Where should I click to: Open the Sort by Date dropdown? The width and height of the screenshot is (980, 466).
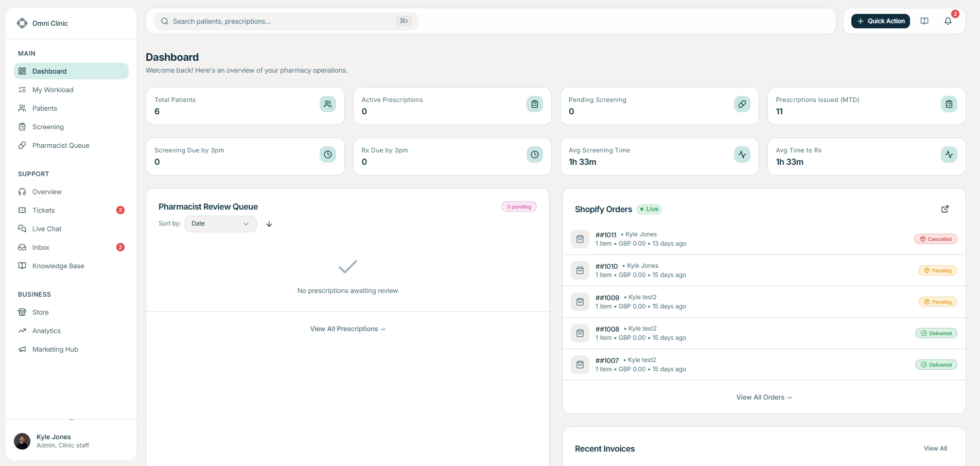coord(220,224)
